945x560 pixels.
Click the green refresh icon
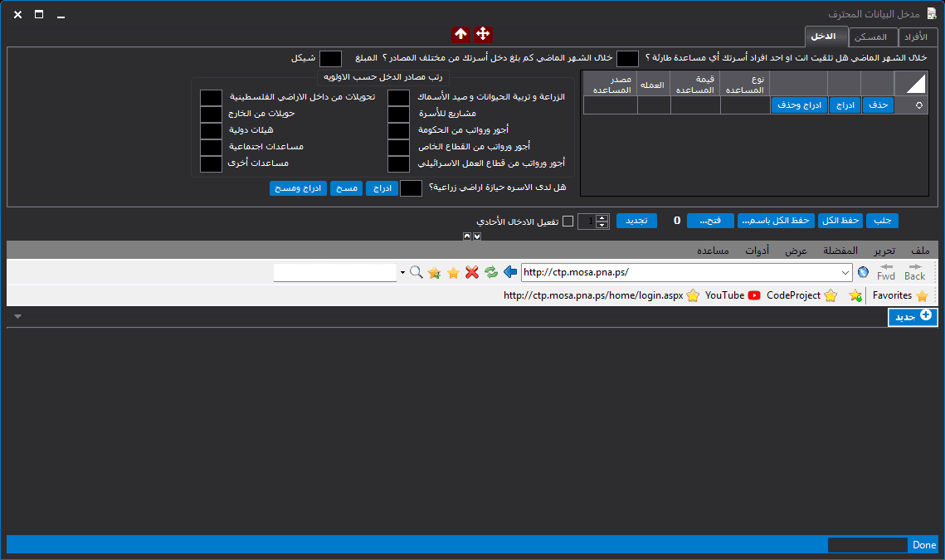491,272
